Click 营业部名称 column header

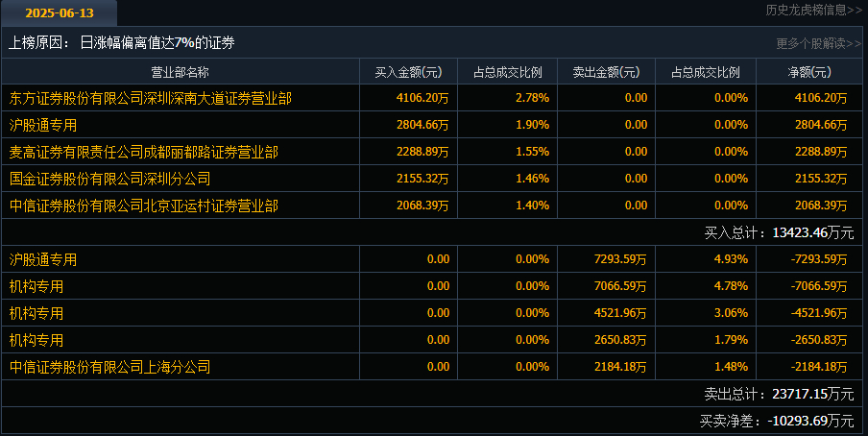point(180,72)
